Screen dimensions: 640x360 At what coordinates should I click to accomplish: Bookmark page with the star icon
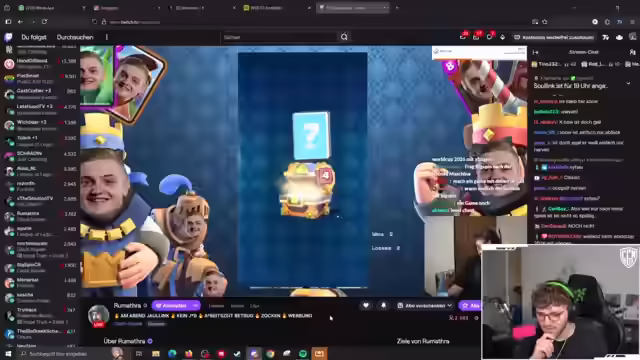[544, 22]
